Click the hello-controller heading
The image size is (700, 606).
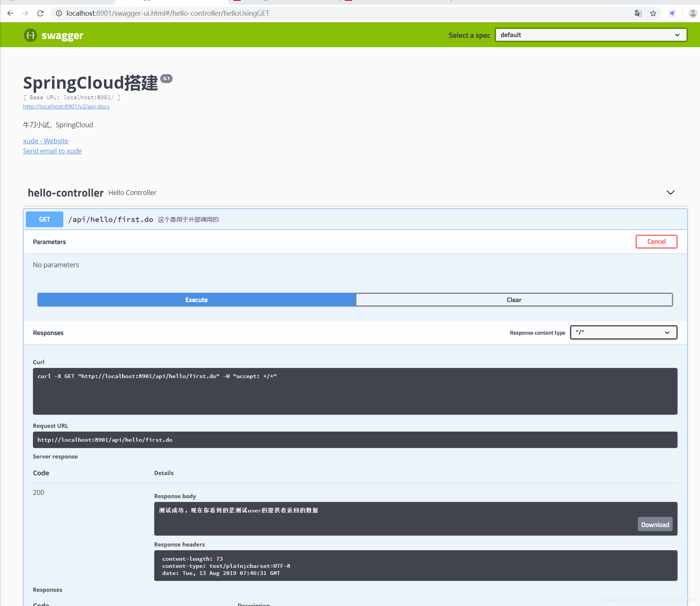pyautogui.click(x=66, y=193)
